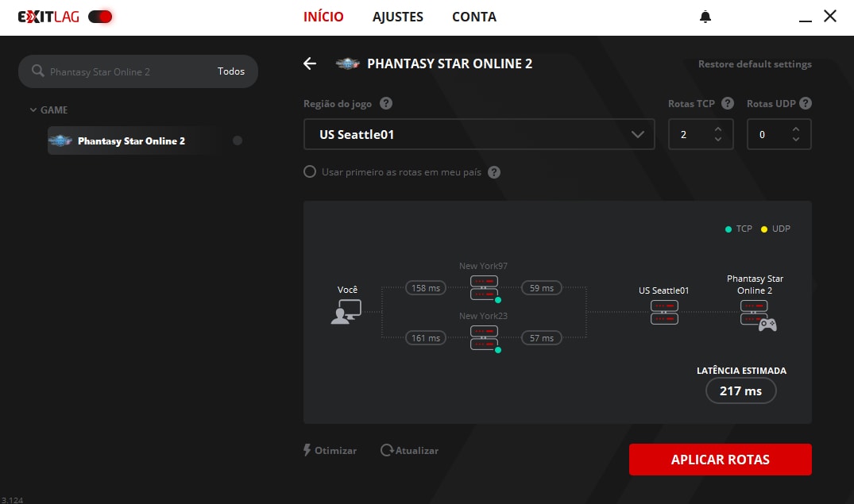The width and height of the screenshot is (854, 504).
Task: Click the New York23 server icon
Action: pos(483,337)
